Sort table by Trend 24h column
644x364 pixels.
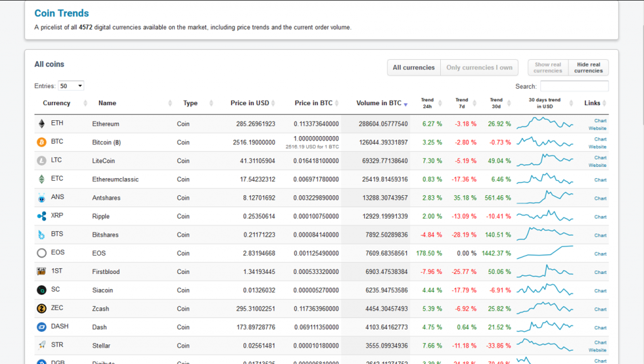[427, 103]
